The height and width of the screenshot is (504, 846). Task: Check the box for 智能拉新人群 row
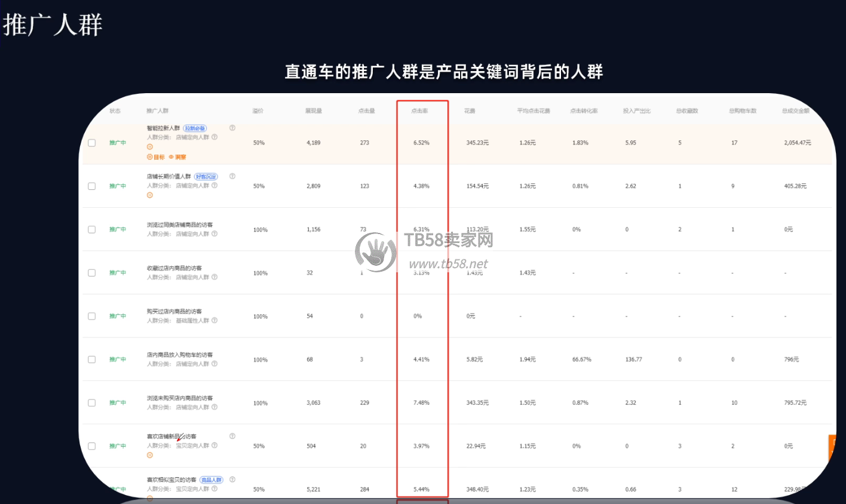[92, 143]
